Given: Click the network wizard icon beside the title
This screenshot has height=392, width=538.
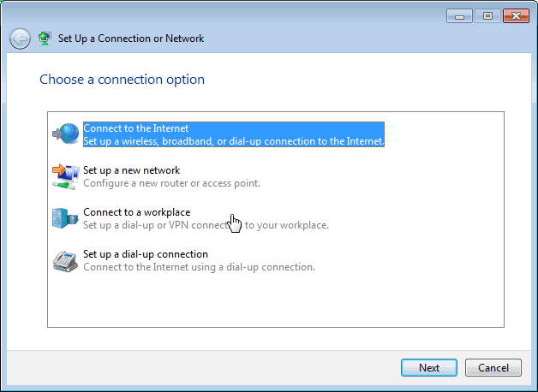Looking at the screenshot, I should 45,39.
